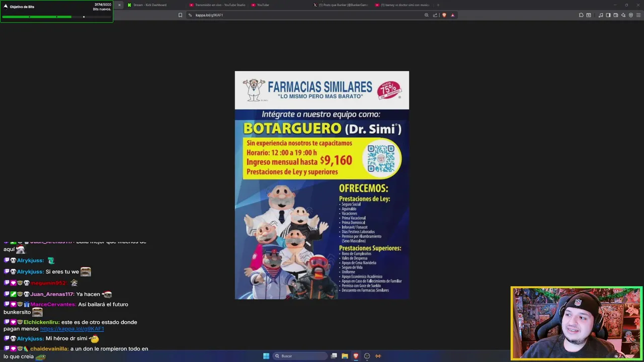Close the current tab with its X
The image size is (644, 362).
click(x=119, y=5)
